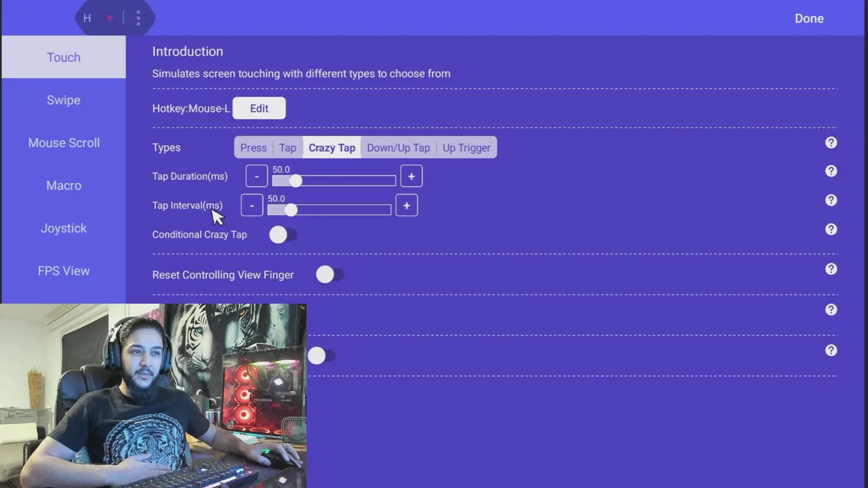Select the Up Trigger touch type

point(467,148)
